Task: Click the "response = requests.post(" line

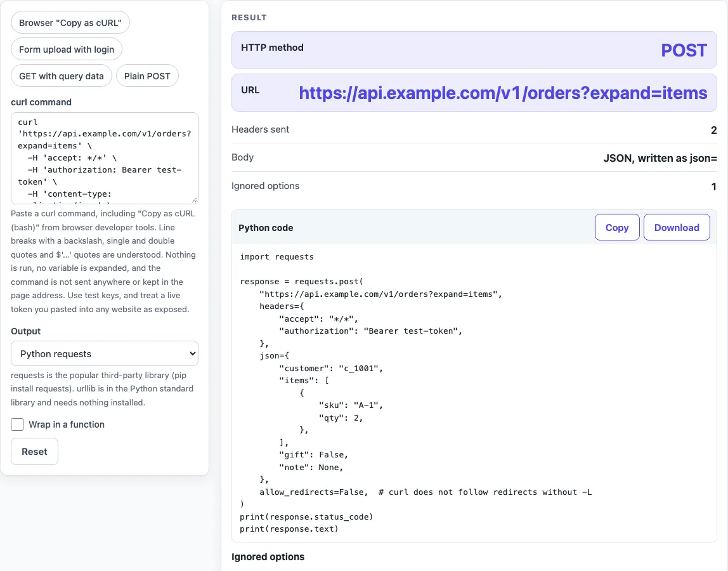Action: pos(302,282)
